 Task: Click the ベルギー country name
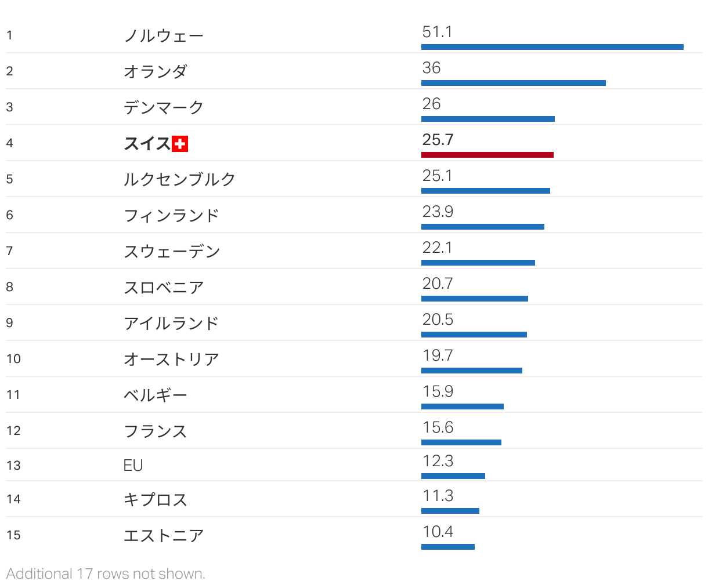point(156,395)
